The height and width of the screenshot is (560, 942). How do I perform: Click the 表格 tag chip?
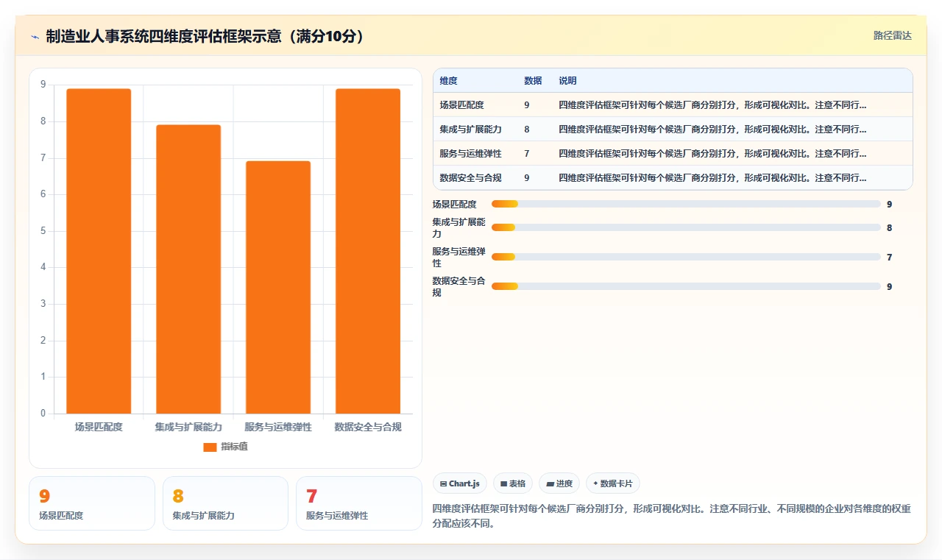(x=513, y=483)
